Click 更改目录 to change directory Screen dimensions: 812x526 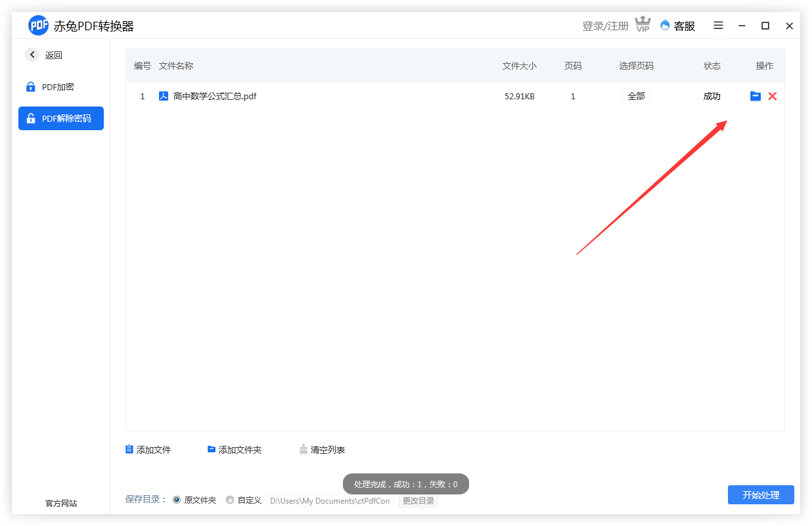coord(418,500)
